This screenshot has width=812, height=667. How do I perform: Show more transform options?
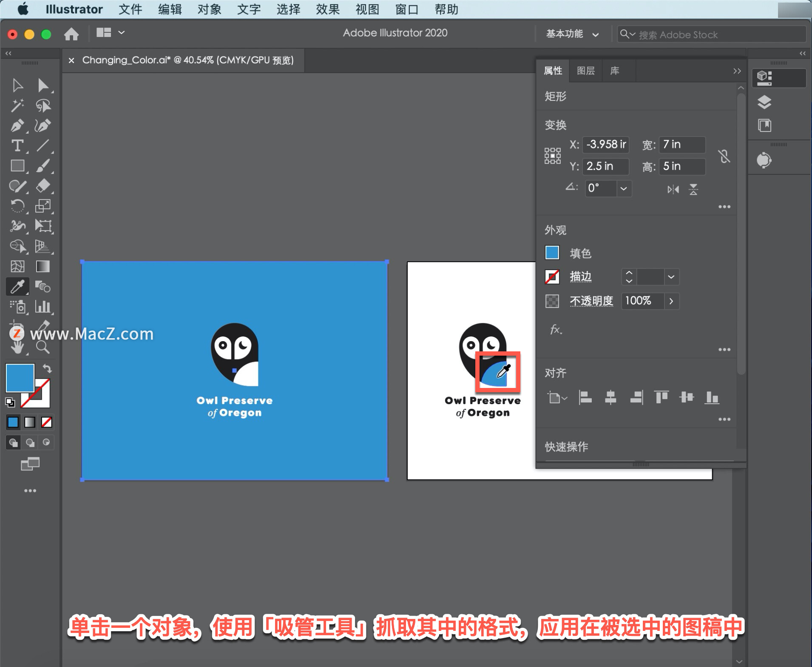(x=724, y=207)
